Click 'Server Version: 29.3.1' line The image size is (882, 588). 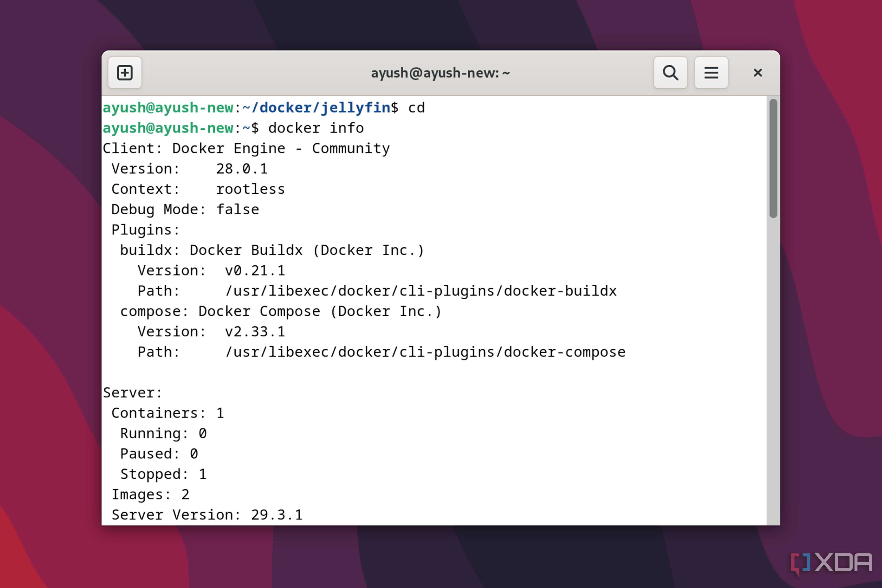coord(207,515)
